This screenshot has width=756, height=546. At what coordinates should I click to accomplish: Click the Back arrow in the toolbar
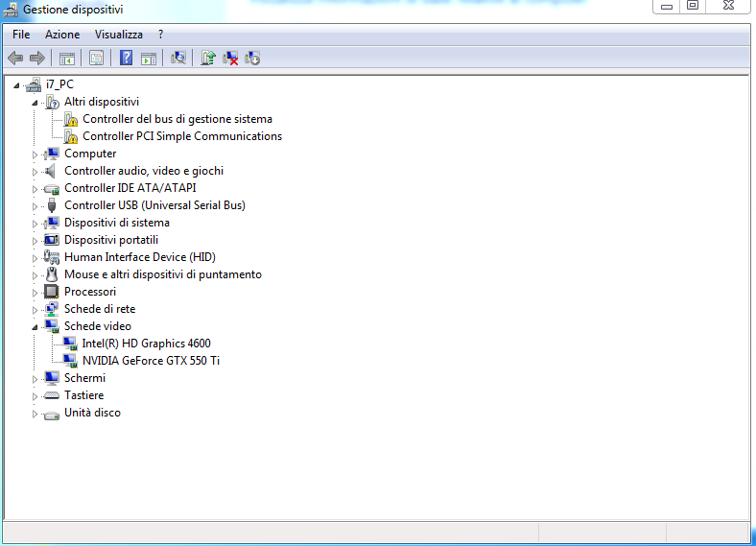(x=15, y=58)
